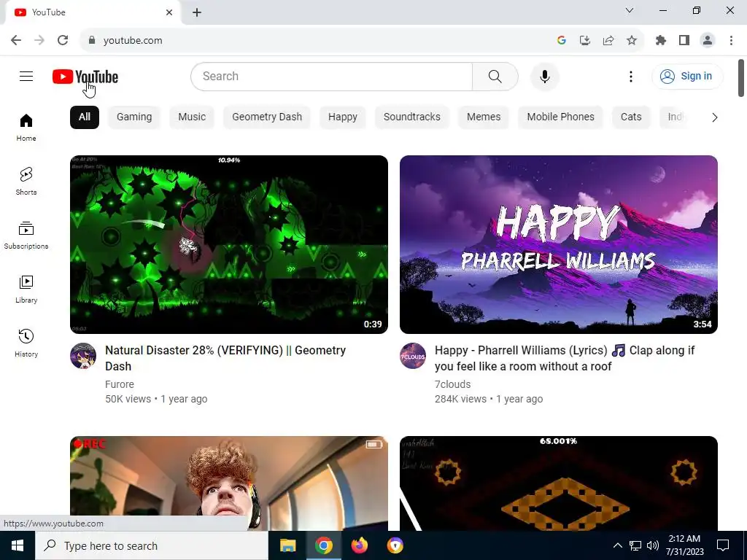747x560 pixels.
Task: Open Windows Start menu
Action: 18,545
